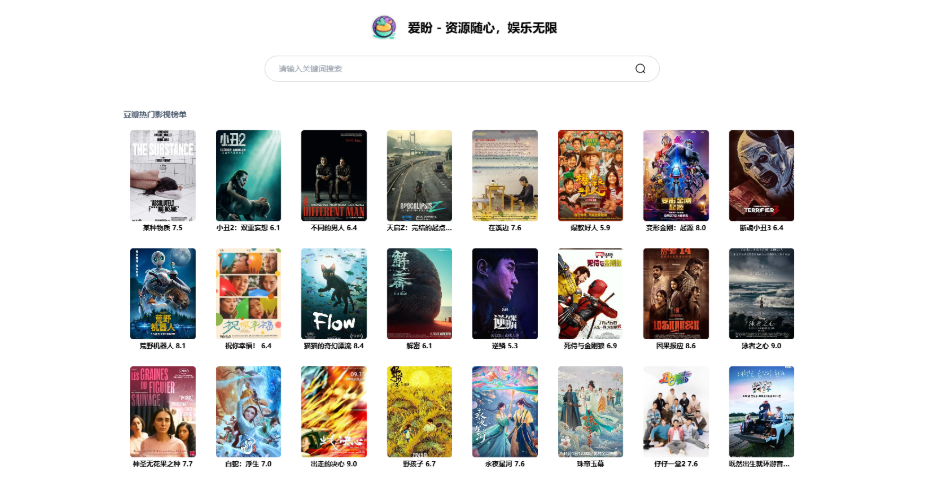This screenshot has height=478, width=940.
Task: Click the title text 因果报应 8.6
Action: [x=676, y=346]
